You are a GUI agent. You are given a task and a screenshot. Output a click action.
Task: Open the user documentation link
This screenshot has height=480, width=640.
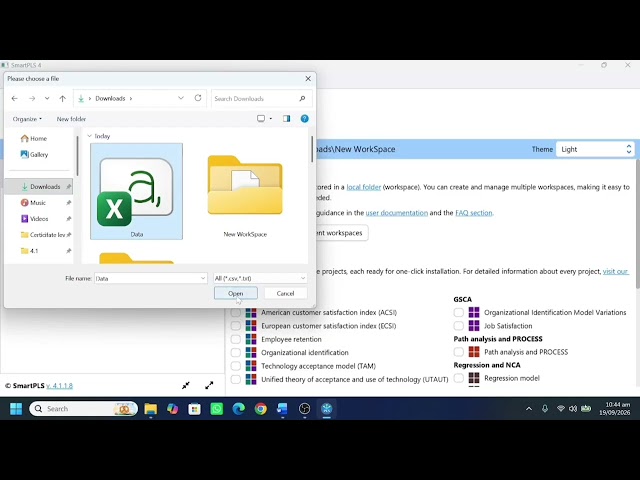(397, 213)
